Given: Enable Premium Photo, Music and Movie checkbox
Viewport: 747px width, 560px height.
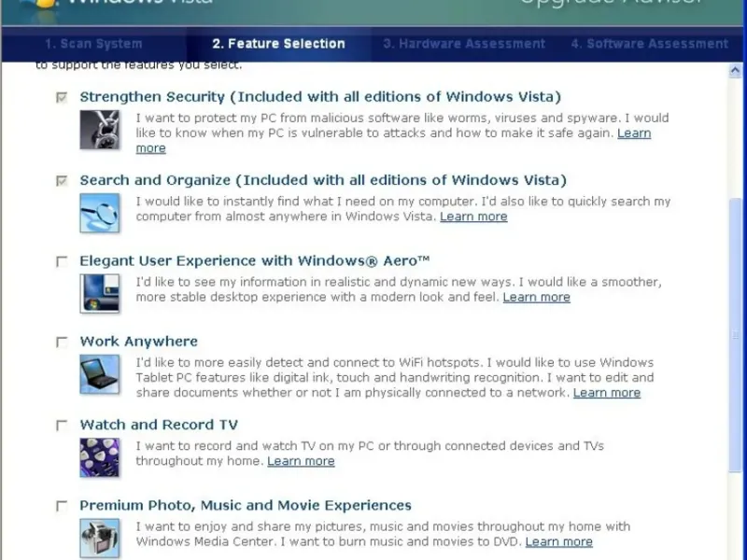Looking at the screenshot, I should 62,506.
